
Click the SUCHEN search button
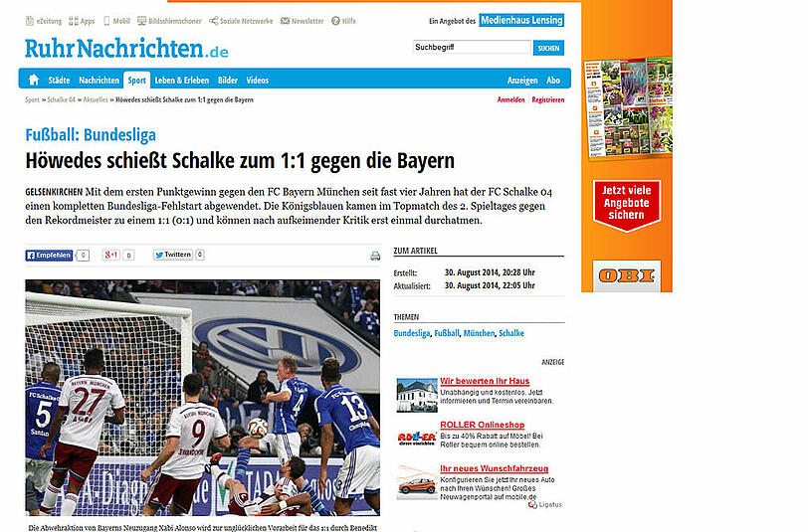548,48
